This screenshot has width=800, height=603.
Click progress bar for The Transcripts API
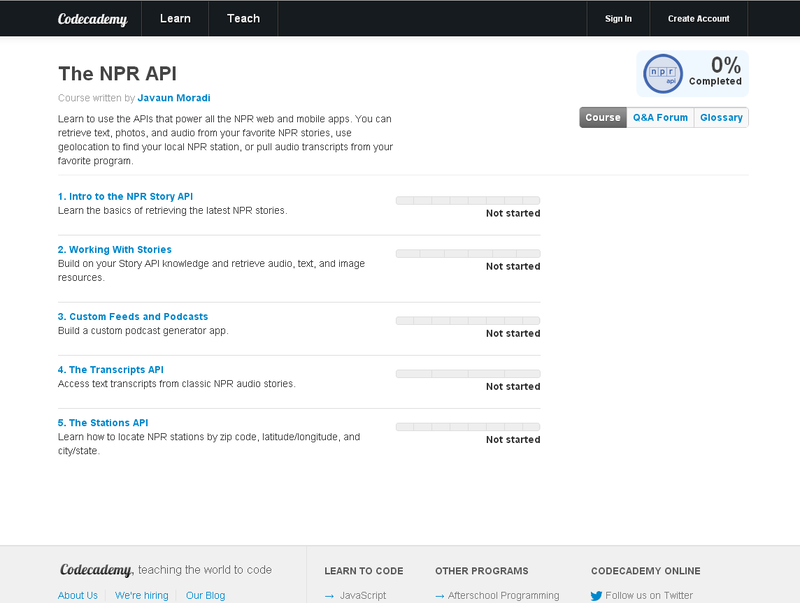(x=468, y=373)
